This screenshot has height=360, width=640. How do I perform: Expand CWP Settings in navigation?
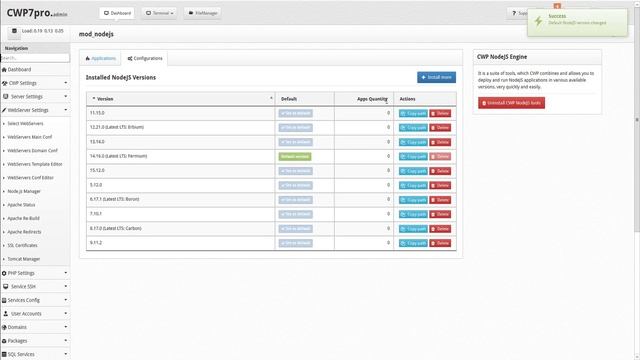click(x=35, y=83)
